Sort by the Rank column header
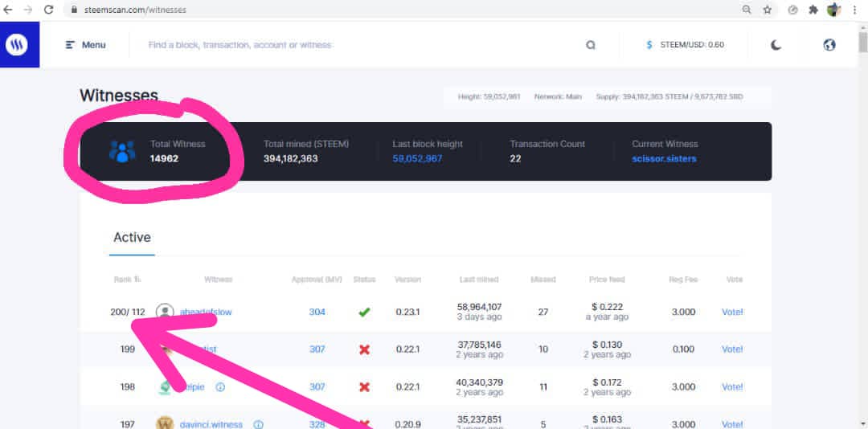The height and width of the screenshot is (429, 868). click(x=127, y=280)
